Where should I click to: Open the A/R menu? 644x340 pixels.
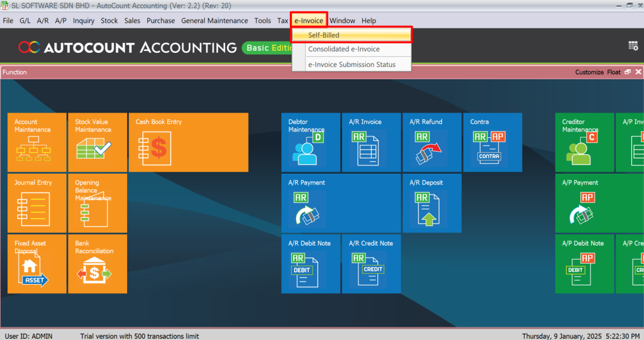pyautogui.click(x=42, y=21)
